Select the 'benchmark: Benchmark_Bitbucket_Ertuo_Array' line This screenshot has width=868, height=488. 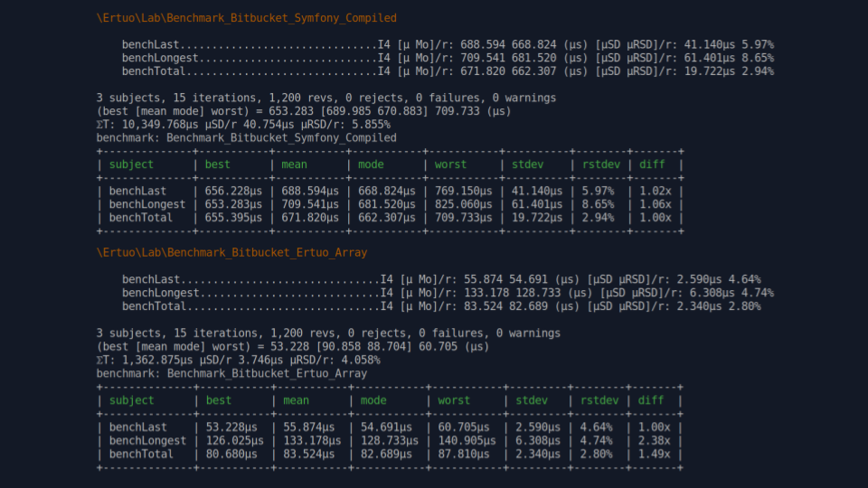[232, 373]
